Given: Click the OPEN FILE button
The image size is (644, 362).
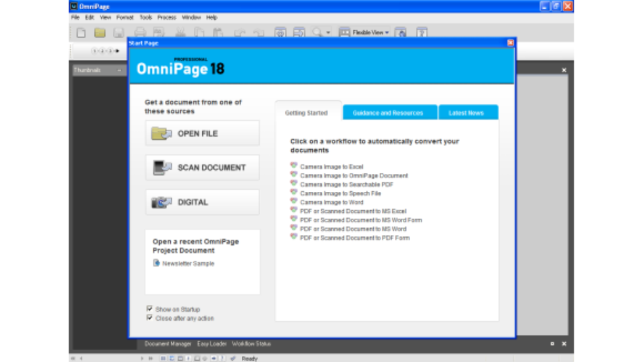Looking at the screenshot, I should point(202,133).
